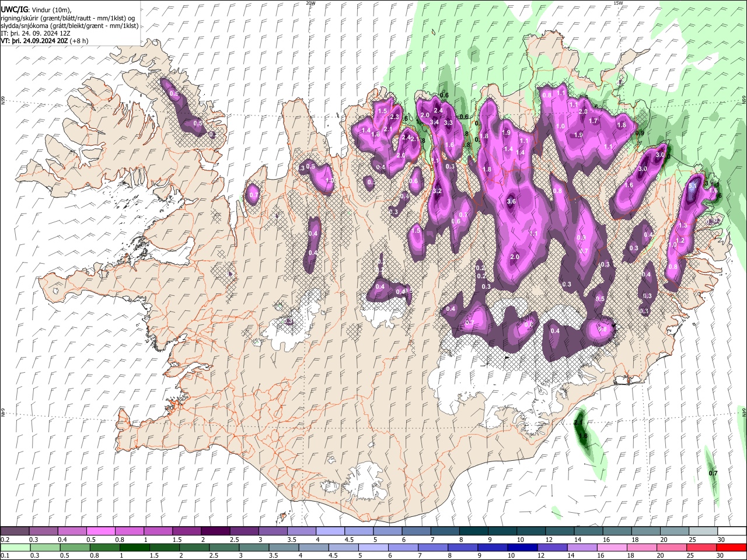The width and height of the screenshot is (747, 560).
Task: Click the 3.6 snowfall value on the map
Action: [x=511, y=201]
